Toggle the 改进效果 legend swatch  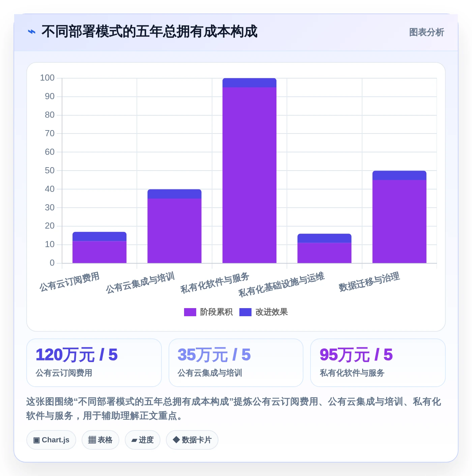tap(245, 312)
